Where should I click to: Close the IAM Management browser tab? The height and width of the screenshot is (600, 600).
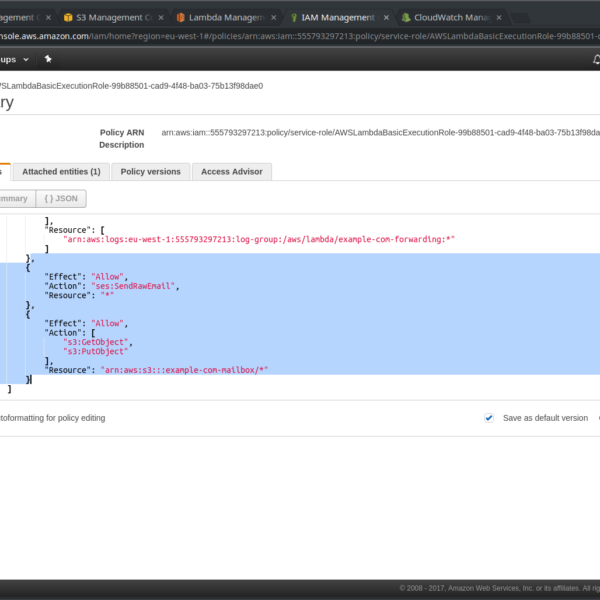385,17
